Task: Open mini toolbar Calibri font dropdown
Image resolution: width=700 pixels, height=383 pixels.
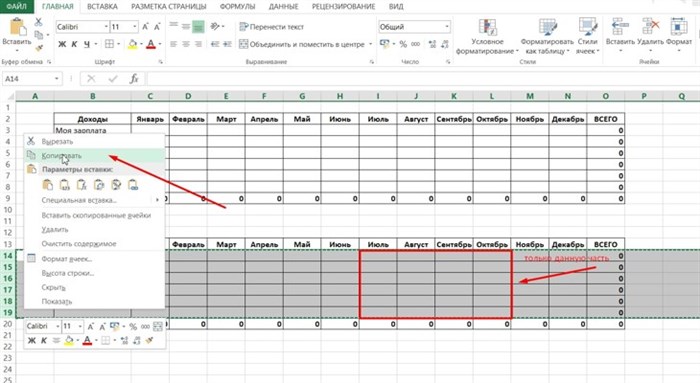Action: (x=58, y=327)
